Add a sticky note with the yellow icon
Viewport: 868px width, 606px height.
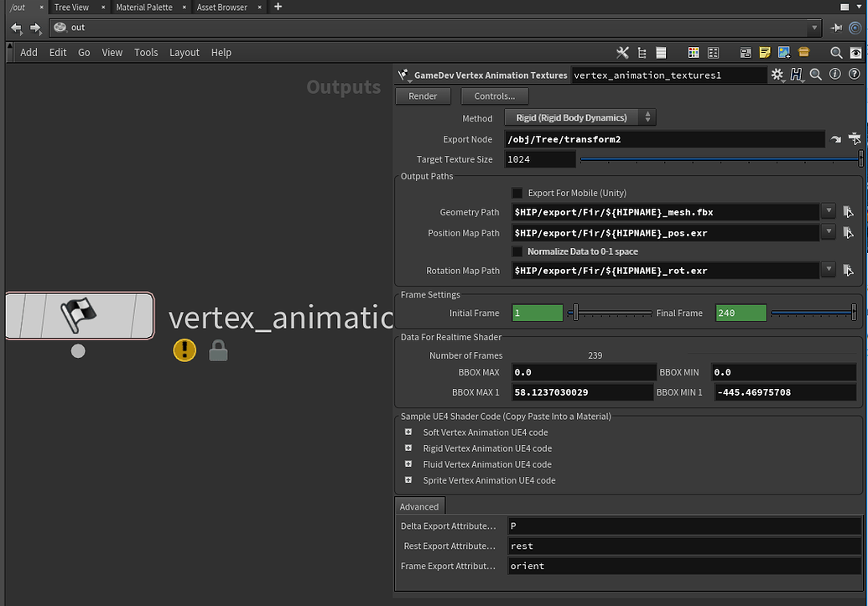[765, 53]
